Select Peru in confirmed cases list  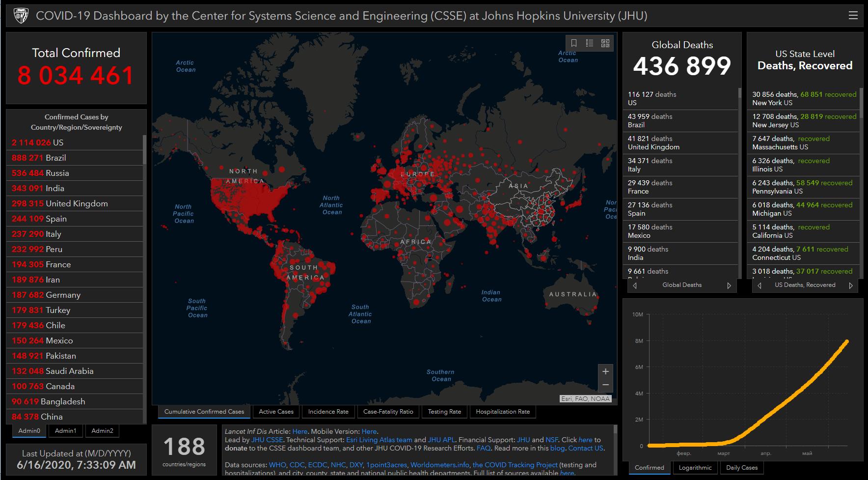pyautogui.click(x=75, y=249)
